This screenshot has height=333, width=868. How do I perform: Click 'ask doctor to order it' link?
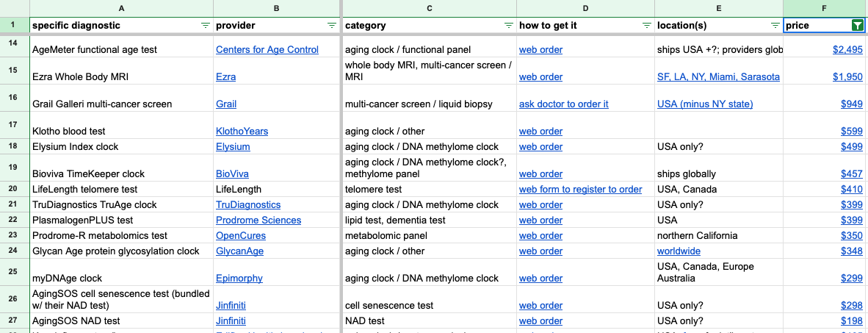pos(563,104)
